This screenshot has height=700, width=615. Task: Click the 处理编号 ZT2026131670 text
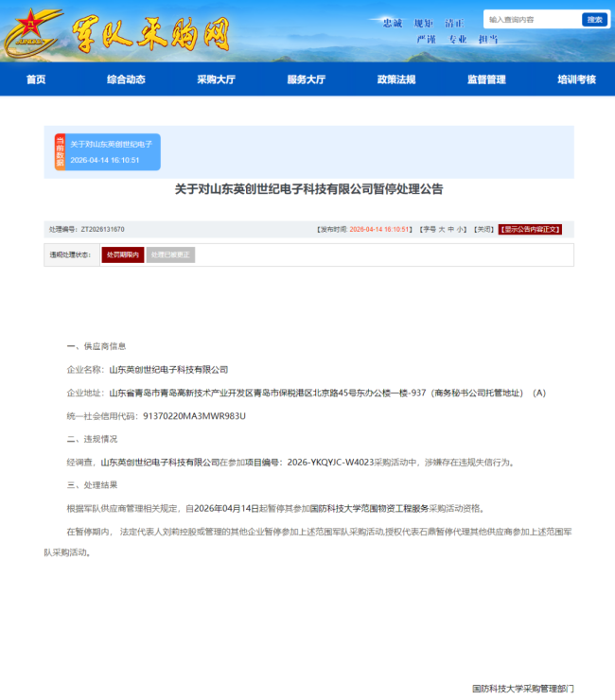pos(87,230)
